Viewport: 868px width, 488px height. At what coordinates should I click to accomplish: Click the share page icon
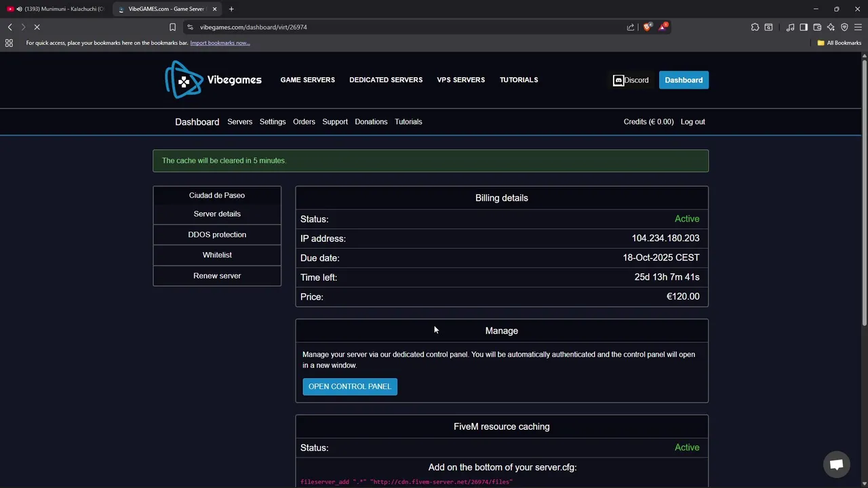[x=631, y=27]
